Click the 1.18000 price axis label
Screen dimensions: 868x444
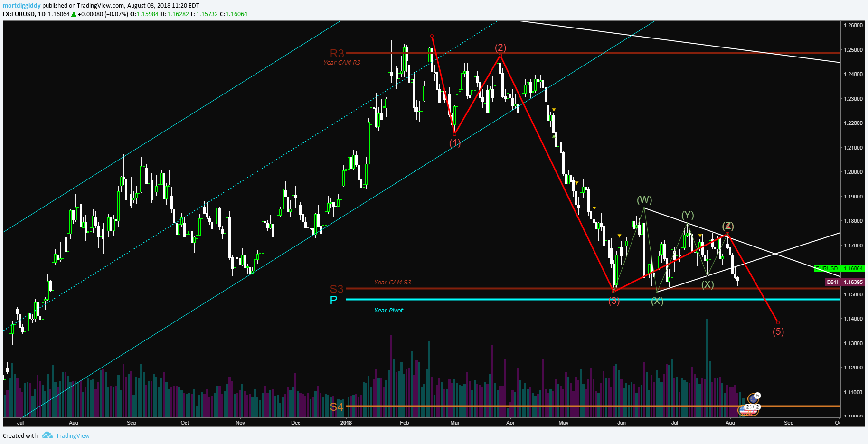tap(853, 221)
